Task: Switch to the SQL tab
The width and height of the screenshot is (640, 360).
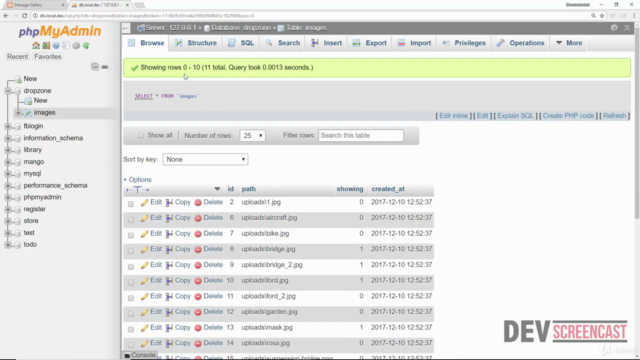Action: point(242,43)
